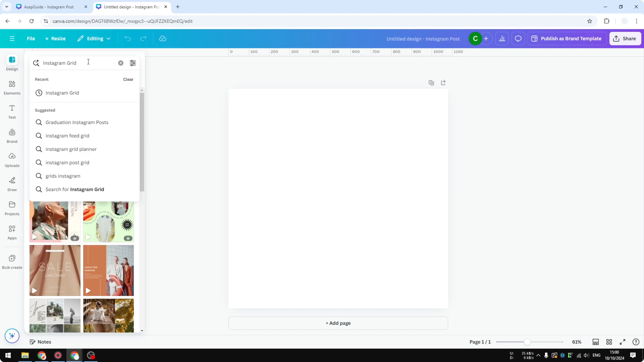Select the SALE Last Chance template thumbnail
The width and height of the screenshot is (644, 362).
coord(55,270)
